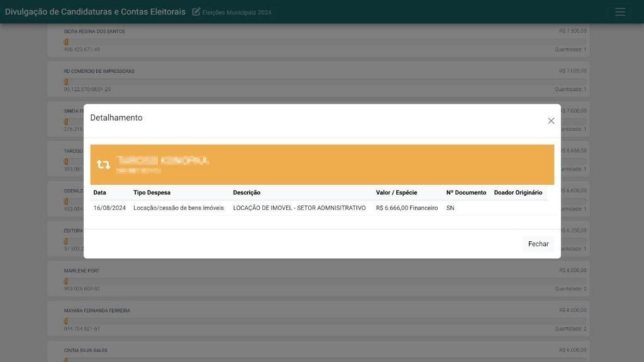Click the Nº Documento column header
This screenshot has height=362, width=644.
[466, 192]
